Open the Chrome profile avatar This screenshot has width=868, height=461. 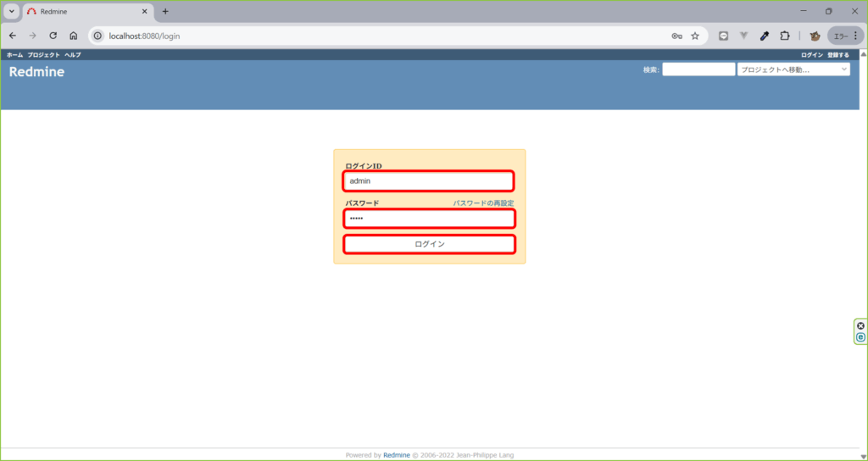[x=815, y=36]
